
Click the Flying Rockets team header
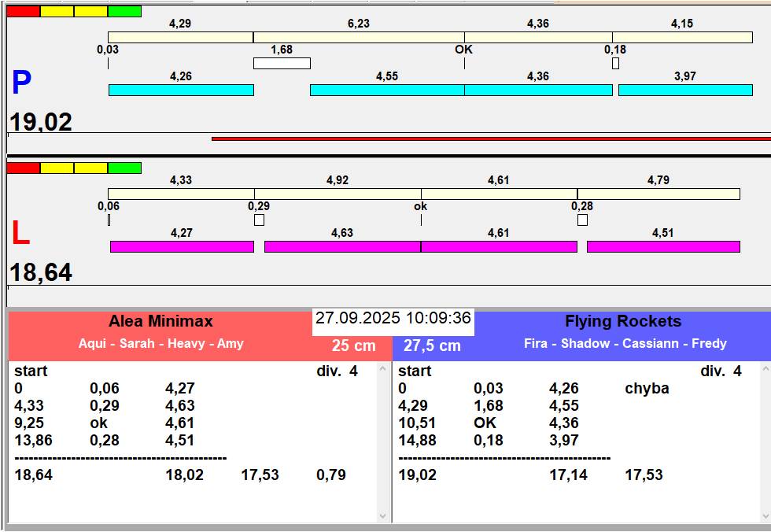pyautogui.click(x=623, y=321)
